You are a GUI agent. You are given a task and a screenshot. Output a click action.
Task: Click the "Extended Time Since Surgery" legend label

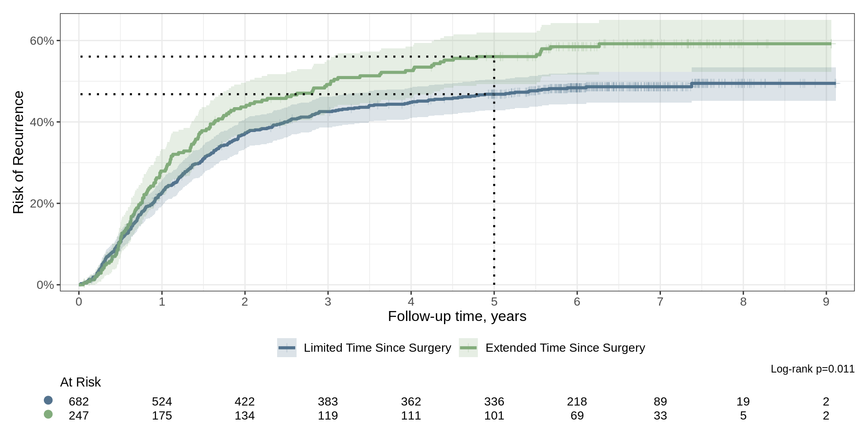coord(565,348)
